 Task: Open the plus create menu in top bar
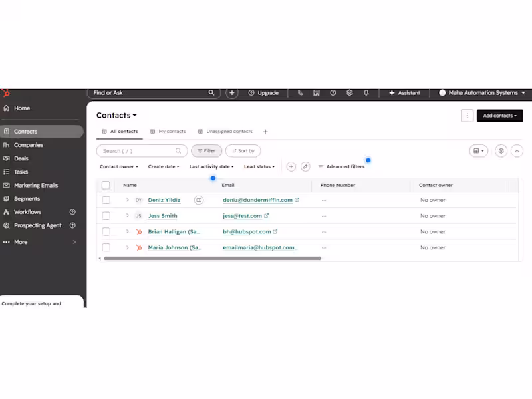(231, 92)
